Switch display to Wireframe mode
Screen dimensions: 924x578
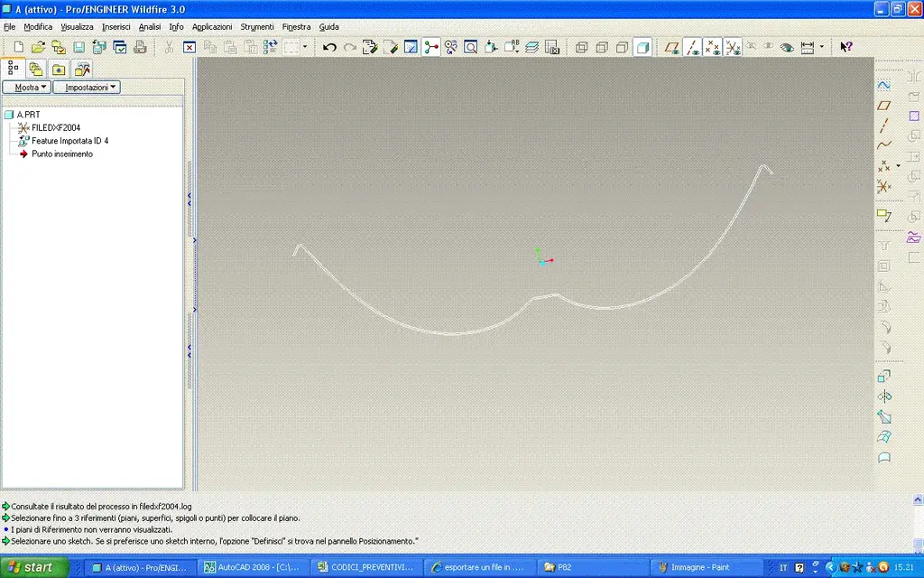582,47
